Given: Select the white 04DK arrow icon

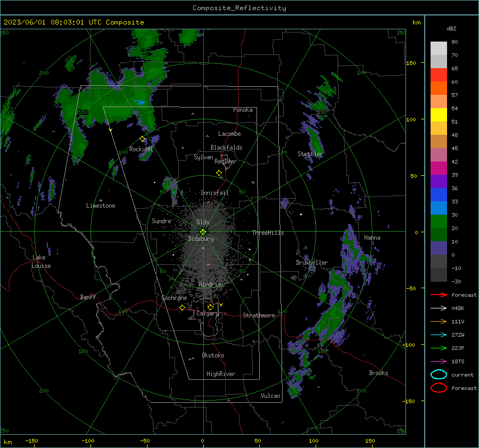Looking at the screenshot, I should [x=439, y=308].
